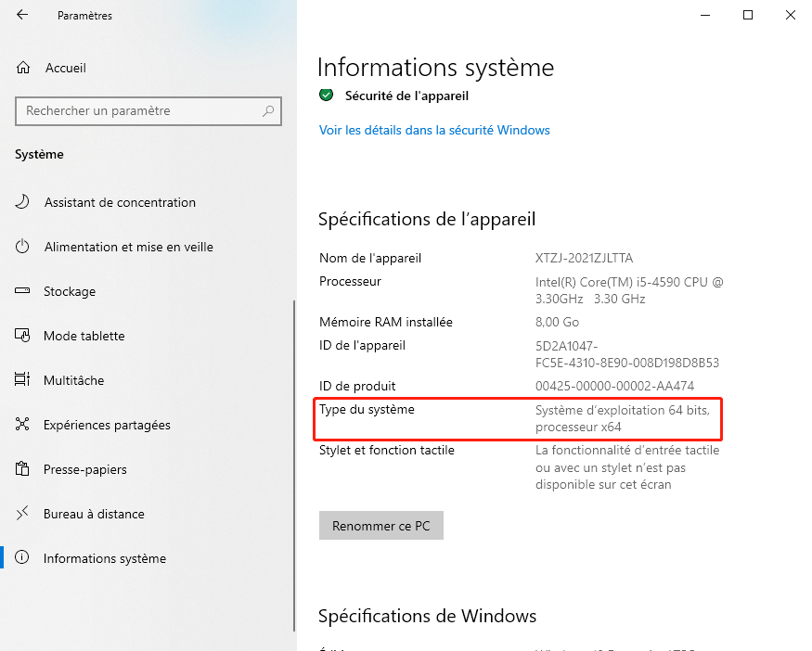Click the Expériences partagées icon
The width and height of the screenshot is (812, 651).
pos(23,425)
